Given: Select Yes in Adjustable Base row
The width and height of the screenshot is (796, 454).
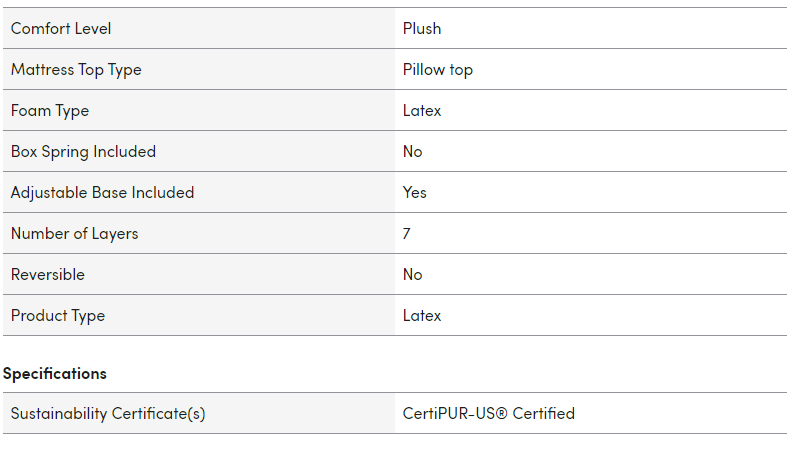Looking at the screenshot, I should [x=414, y=192].
